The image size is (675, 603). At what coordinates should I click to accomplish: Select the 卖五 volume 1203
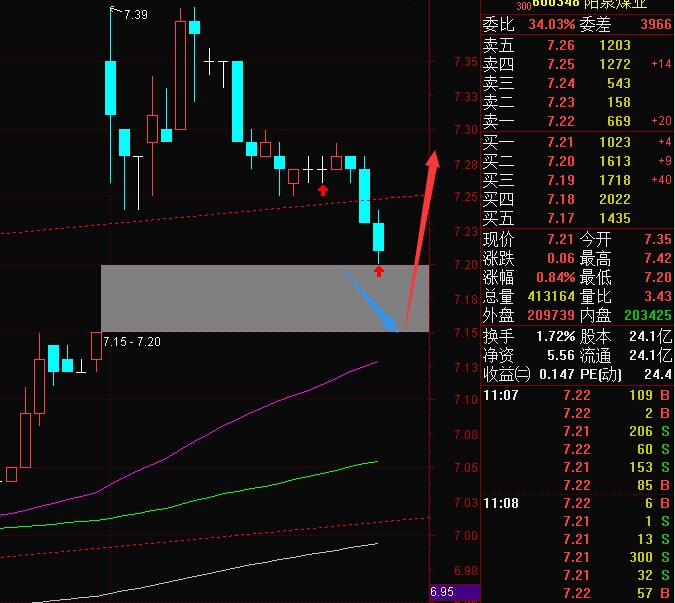click(x=615, y=45)
